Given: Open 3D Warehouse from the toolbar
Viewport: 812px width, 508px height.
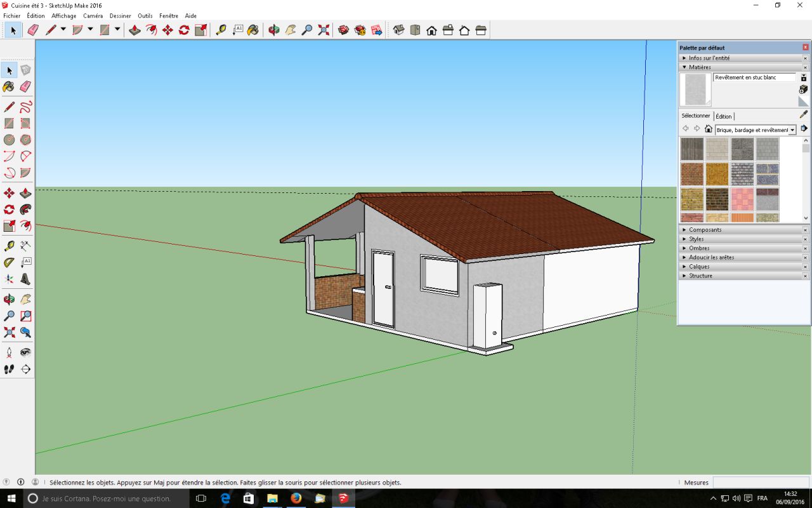Looking at the screenshot, I should click(x=343, y=30).
